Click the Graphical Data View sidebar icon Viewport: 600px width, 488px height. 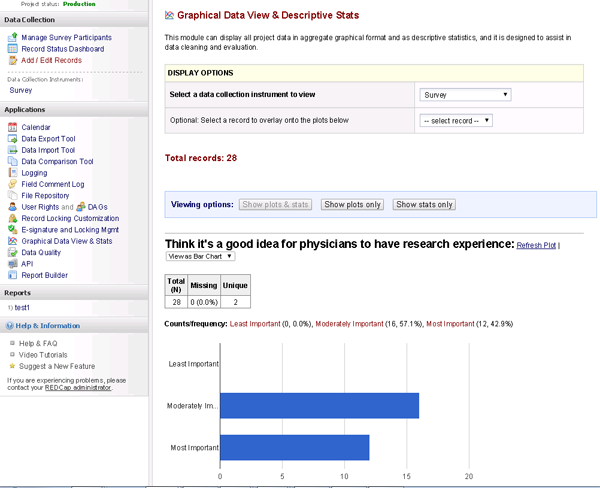point(13,241)
